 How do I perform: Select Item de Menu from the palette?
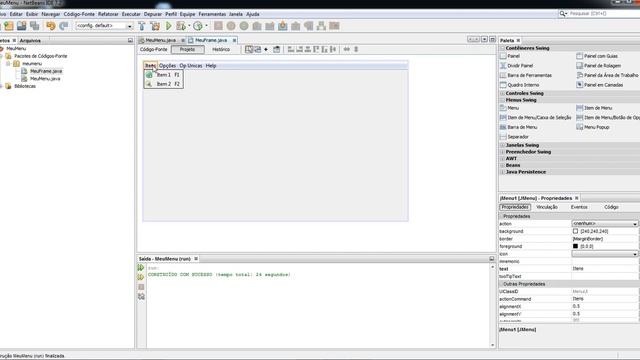pos(594,108)
